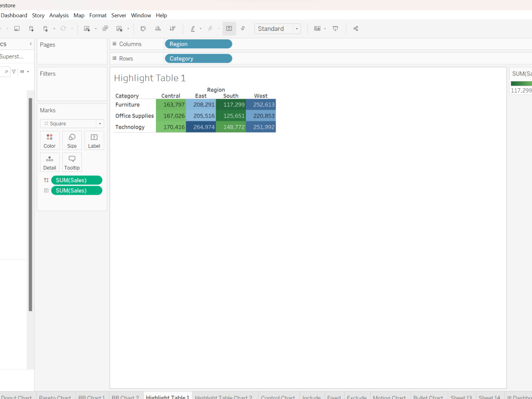
Task: Open the mark type dropdown showing Square
Action: tap(99, 123)
